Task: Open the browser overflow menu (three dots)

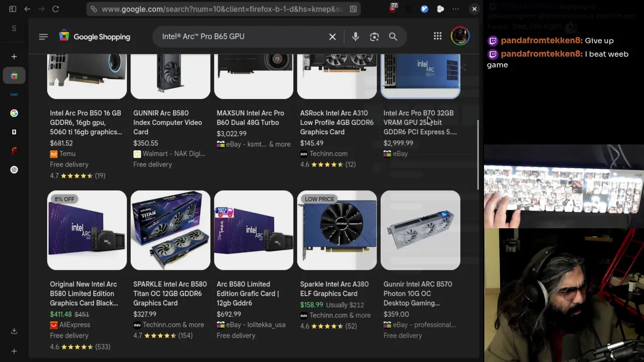Action: coord(455,9)
